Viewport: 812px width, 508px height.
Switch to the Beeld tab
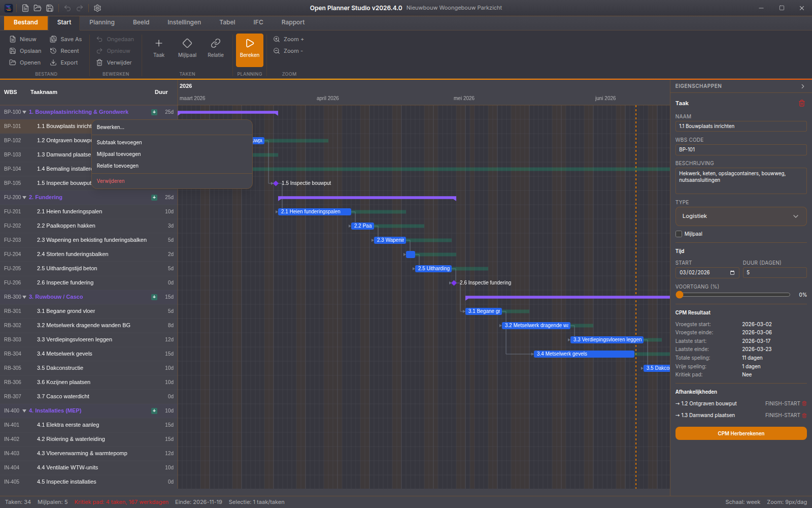pos(141,22)
